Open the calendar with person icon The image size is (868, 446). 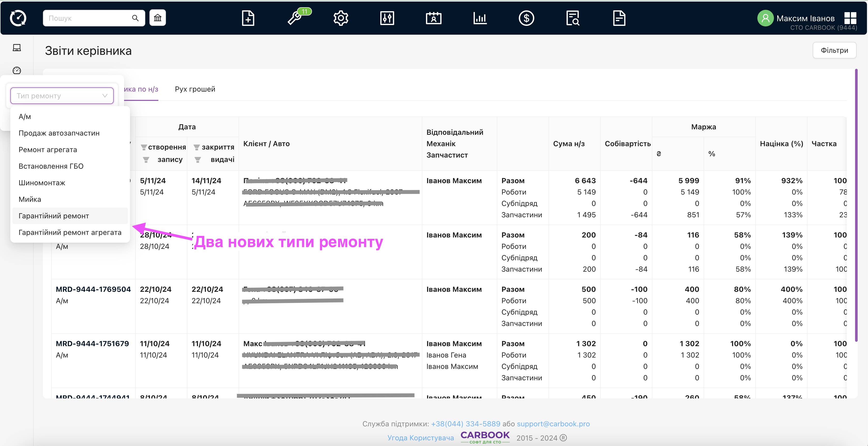[x=433, y=18]
